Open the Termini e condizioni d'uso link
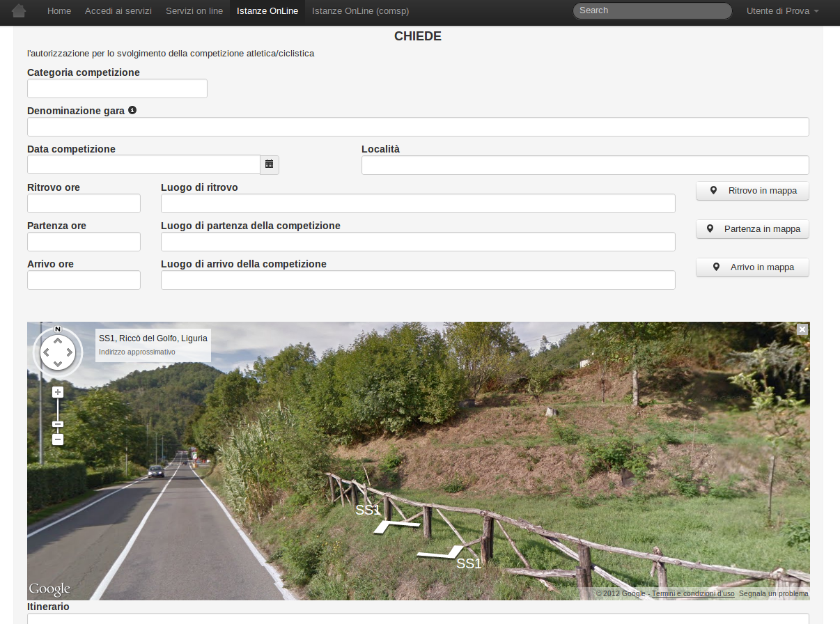This screenshot has height=624, width=840. coord(692,593)
